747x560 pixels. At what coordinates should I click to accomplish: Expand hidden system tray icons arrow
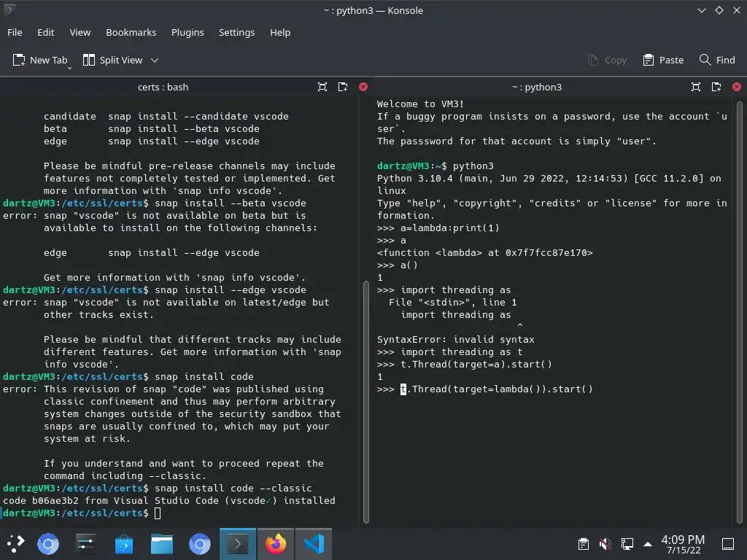(x=648, y=544)
